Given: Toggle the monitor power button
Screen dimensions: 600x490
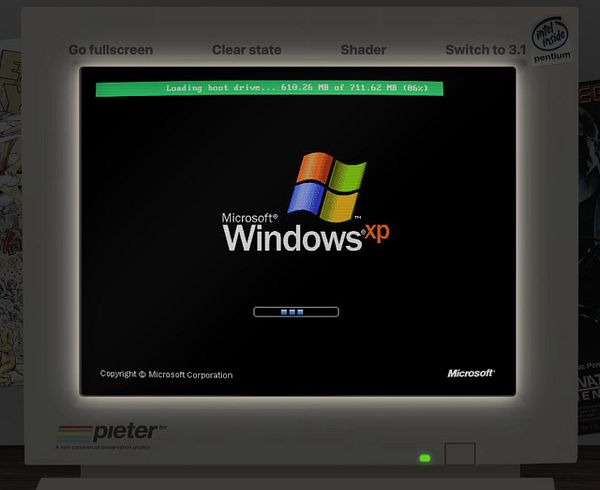Looking at the screenshot, I should coord(460,454).
